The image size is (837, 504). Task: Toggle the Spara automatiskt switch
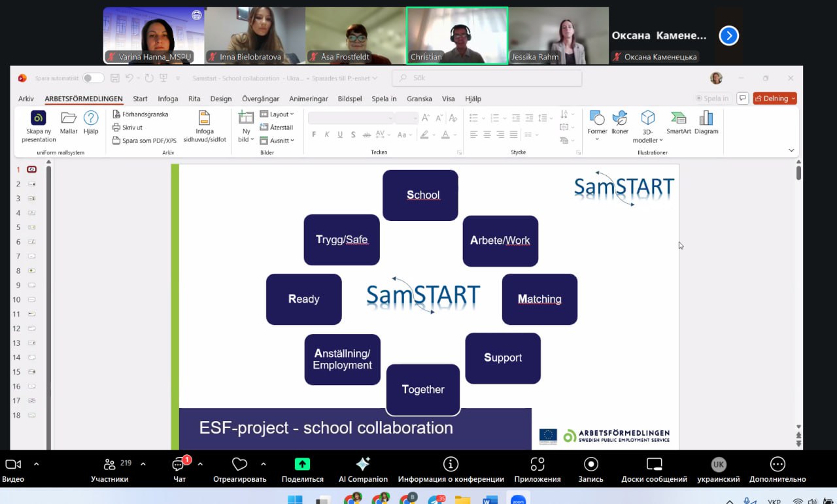pyautogui.click(x=93, y=78)
